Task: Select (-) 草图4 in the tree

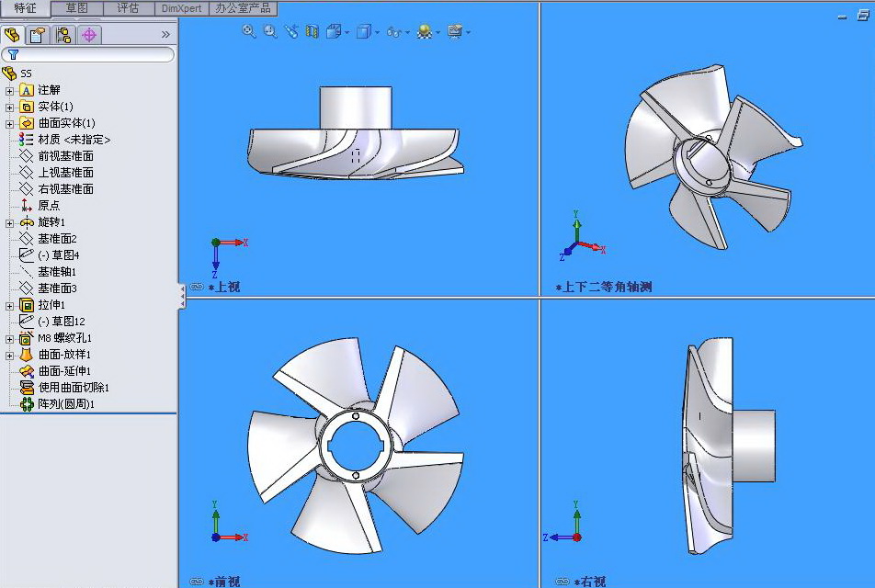Action: tap(58, 254)
